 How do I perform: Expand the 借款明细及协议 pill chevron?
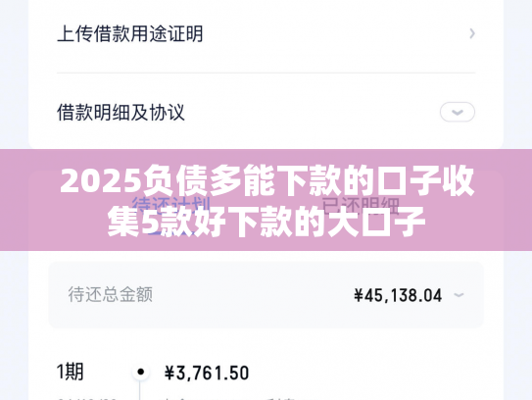click(x=458, y=112)
